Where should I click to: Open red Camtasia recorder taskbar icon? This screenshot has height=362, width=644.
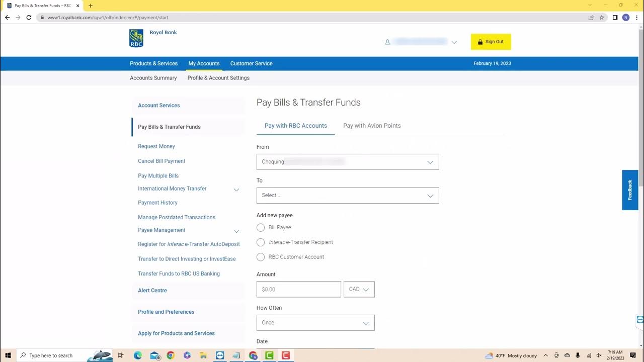(286, 355)
